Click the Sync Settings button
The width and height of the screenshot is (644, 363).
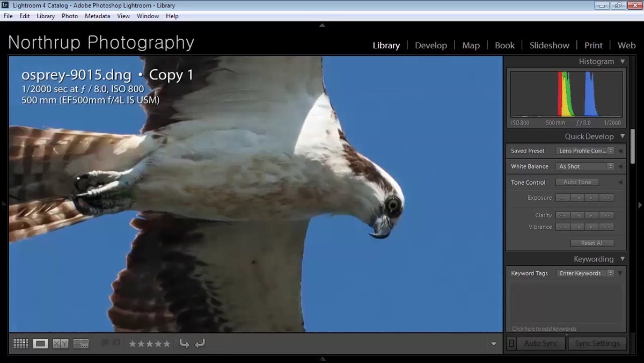tap(597, 343)
